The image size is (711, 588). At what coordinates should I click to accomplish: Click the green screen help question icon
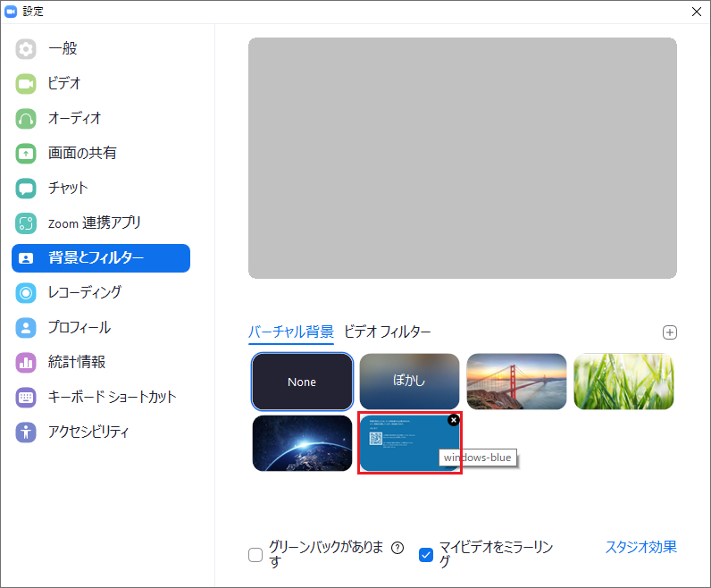tap(397, 548)
